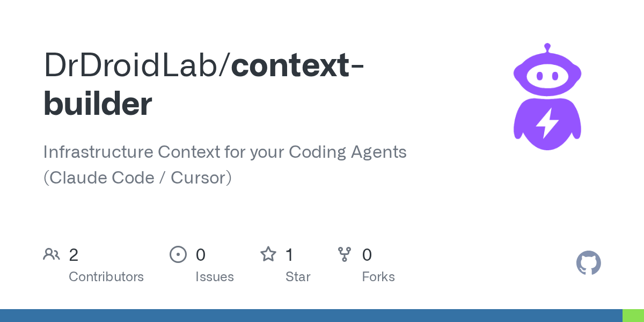Click the blue language bar segment
The width and height of the screenshot is (644, 322).
311,316
